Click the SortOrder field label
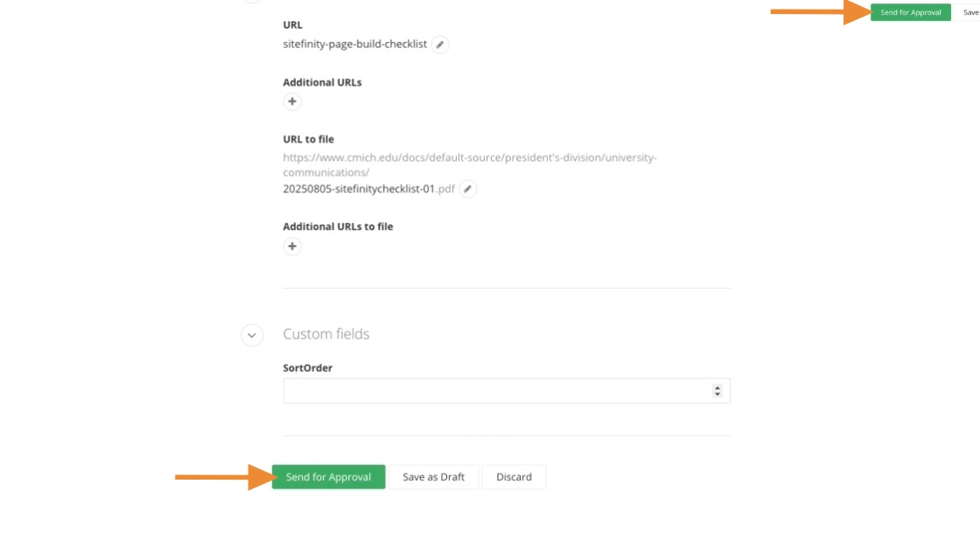 point(307,368)
